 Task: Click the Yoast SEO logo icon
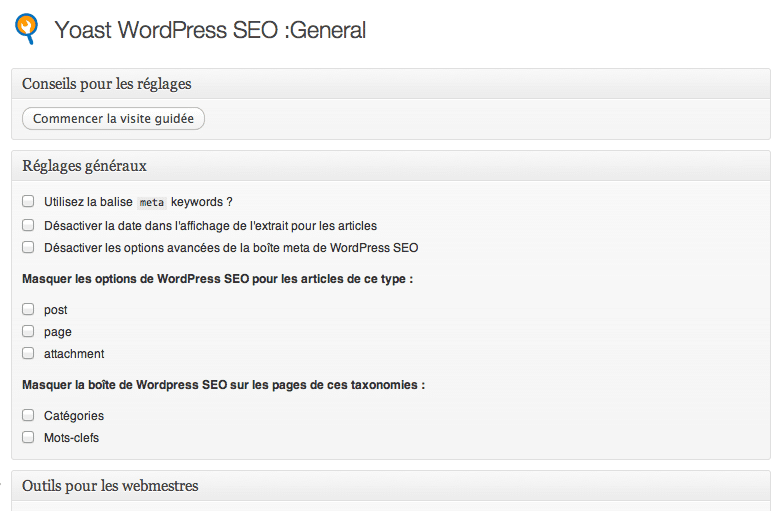click(x=26, y=29)
